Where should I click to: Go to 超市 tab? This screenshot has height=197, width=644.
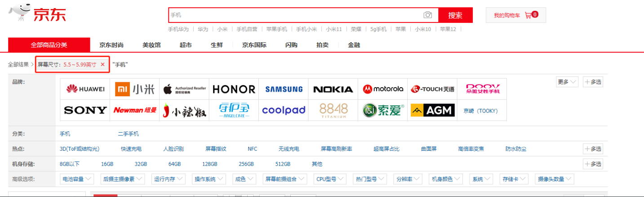point(186,45)
